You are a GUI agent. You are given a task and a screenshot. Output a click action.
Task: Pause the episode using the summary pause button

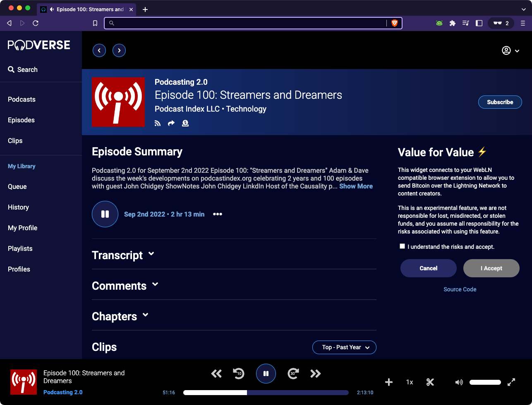pos(105,214)
